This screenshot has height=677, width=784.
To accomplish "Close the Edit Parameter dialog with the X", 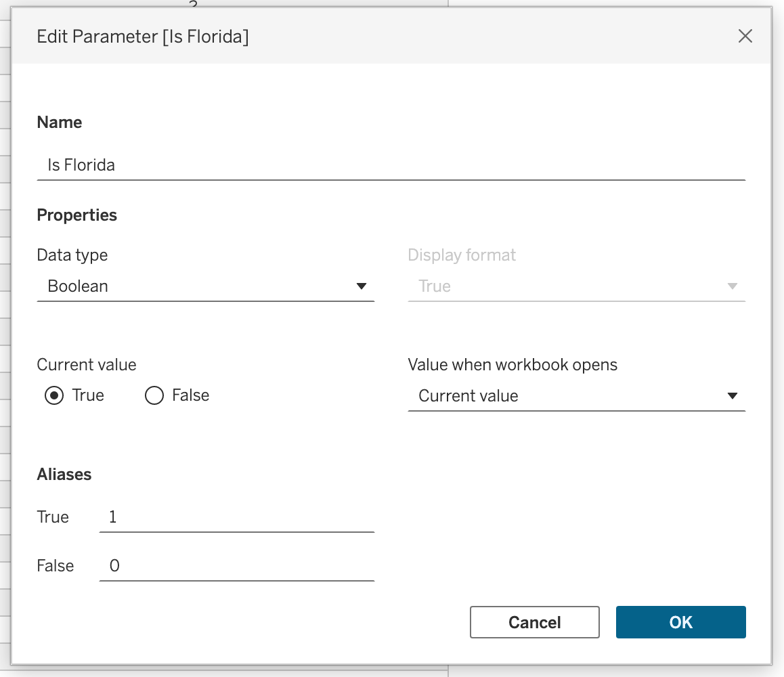I will 745,37.
